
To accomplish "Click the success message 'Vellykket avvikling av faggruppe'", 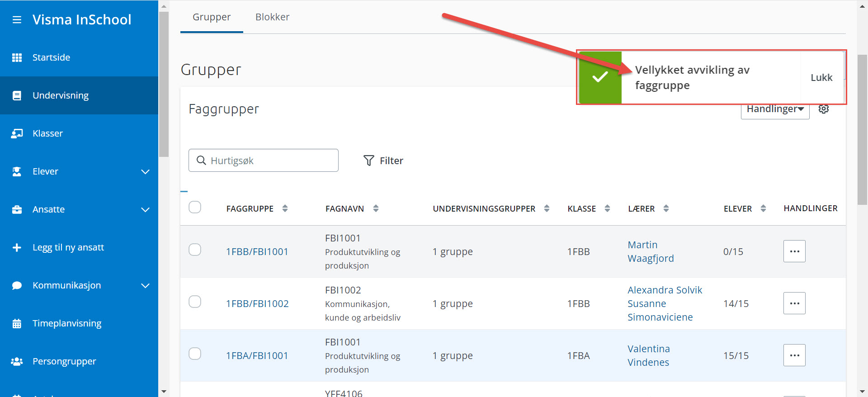I will point(692,77).
